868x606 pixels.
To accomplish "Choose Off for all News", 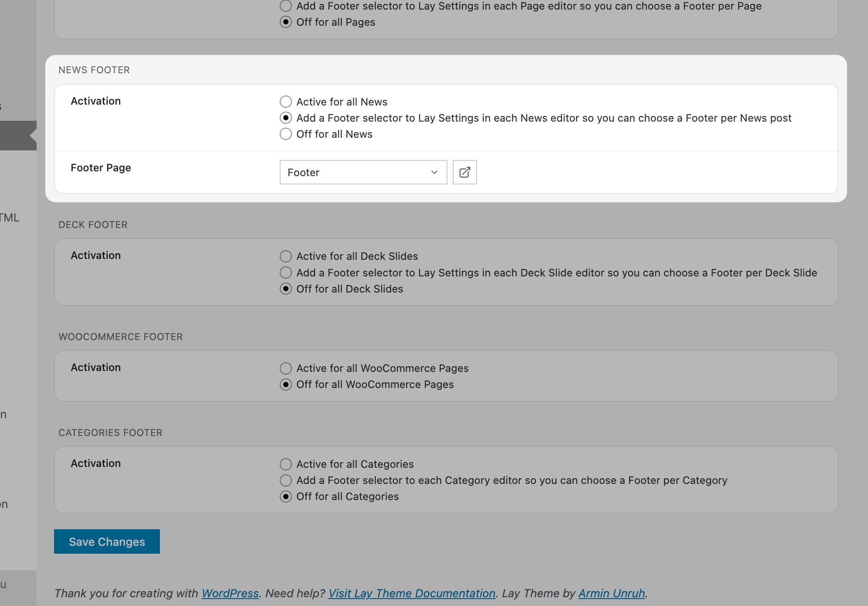I will click(286, 134).
